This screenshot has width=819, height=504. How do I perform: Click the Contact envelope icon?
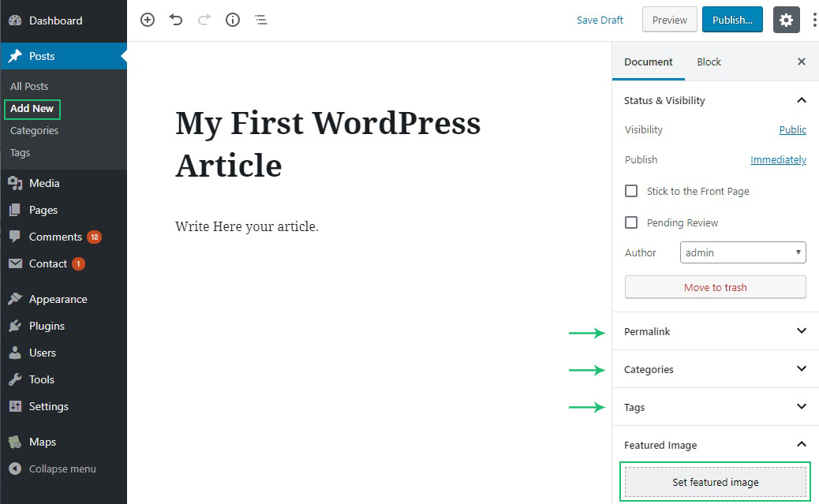click(15, 263)
